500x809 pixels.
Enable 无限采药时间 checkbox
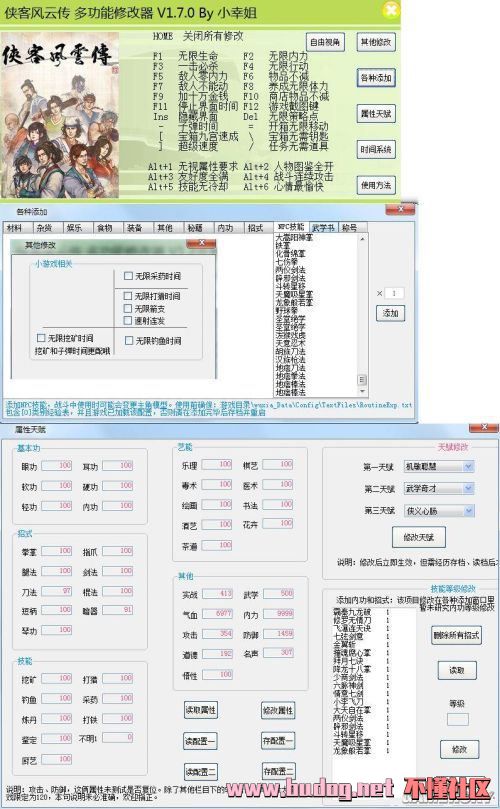(128, 276)
